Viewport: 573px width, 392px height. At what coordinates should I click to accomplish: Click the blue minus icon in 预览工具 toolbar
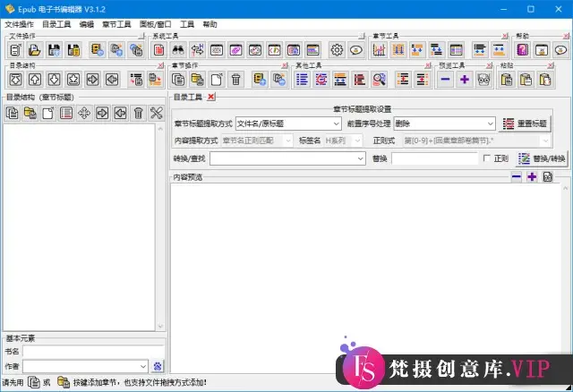(445, 80)
